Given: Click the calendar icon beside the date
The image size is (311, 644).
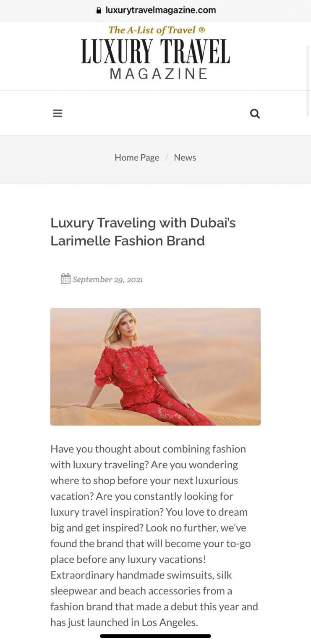Looking at the screenshot, I should tap(65, 279).
